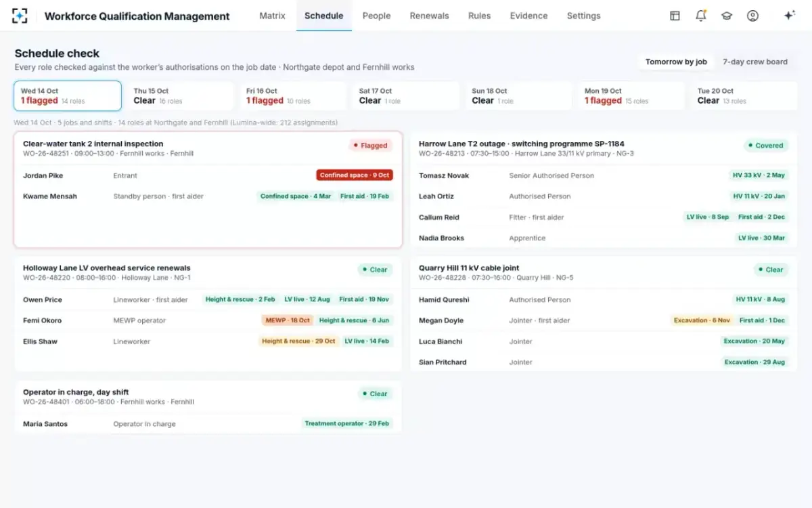The width and height of the screenshot is (812, 508).
Task: Select the Sat 17 Oct day card
Action: [406, 96]
